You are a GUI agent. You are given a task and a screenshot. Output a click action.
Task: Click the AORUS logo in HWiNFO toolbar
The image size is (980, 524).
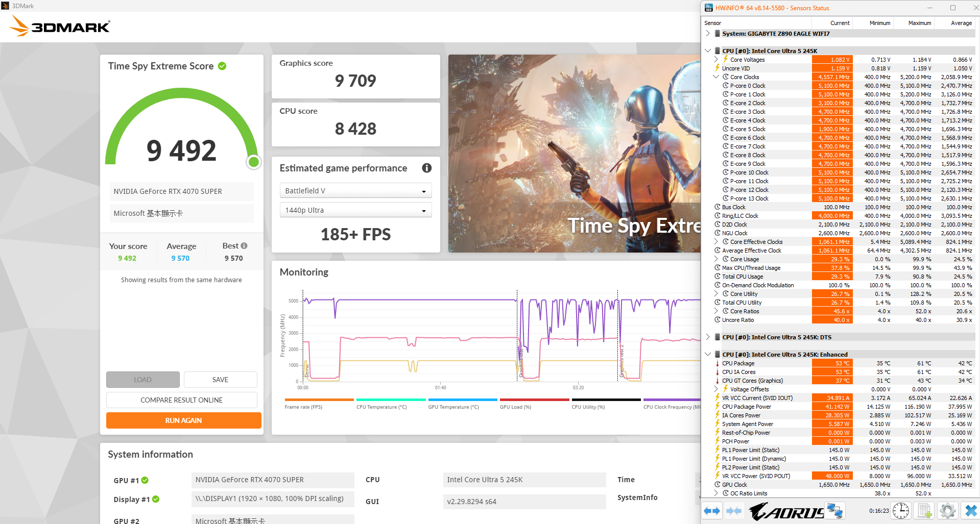point(786,511)
